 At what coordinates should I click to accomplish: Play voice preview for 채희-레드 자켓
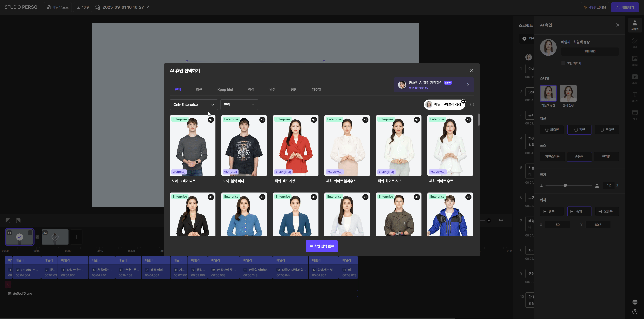pyautogui.click(x=314, y=120)
